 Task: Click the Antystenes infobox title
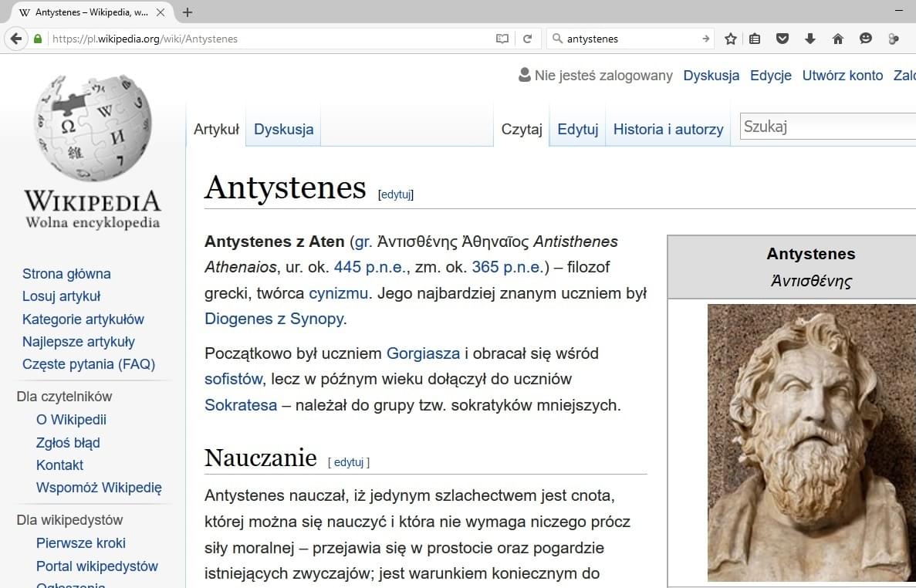coord(811,254)
